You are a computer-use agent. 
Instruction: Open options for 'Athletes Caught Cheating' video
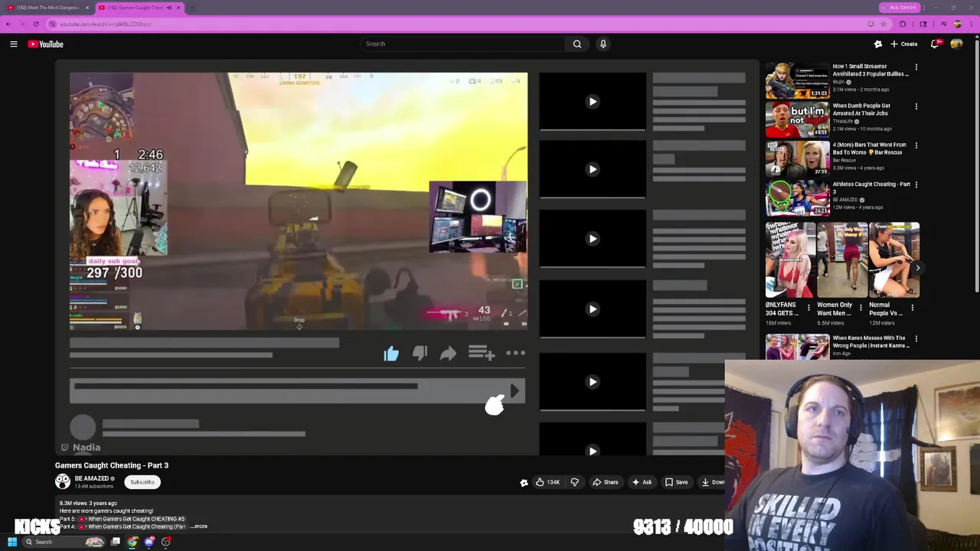[916, 184]
